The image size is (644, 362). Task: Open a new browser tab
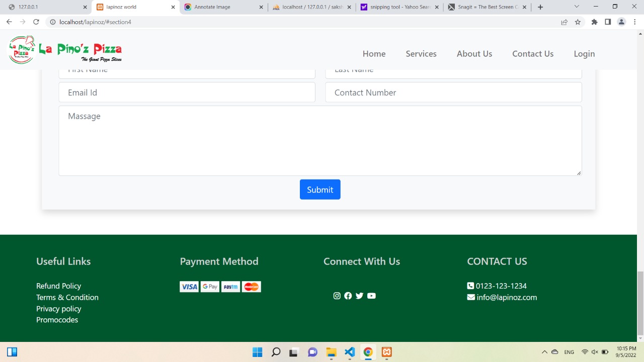[540, 7]
